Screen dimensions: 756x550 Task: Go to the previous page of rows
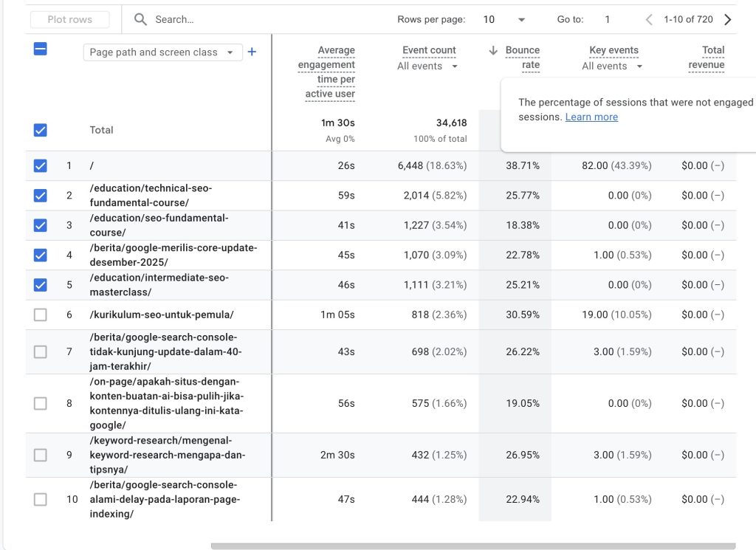point(649,19)
